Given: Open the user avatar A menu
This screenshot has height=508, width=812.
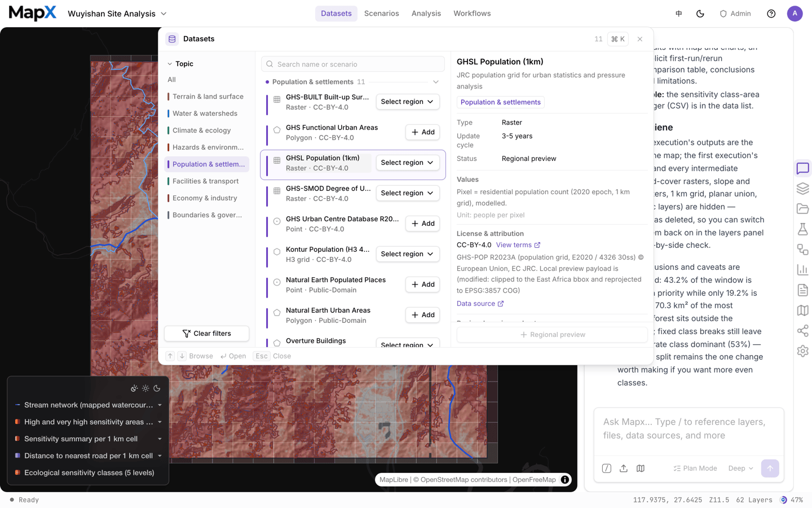Looking at the screenshot, I should tap(795, 14).
